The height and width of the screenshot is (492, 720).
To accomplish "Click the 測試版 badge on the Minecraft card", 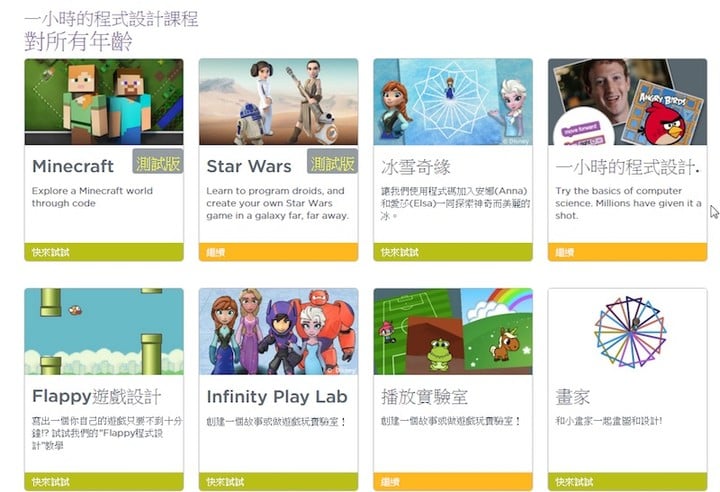I will coord(158,162).
